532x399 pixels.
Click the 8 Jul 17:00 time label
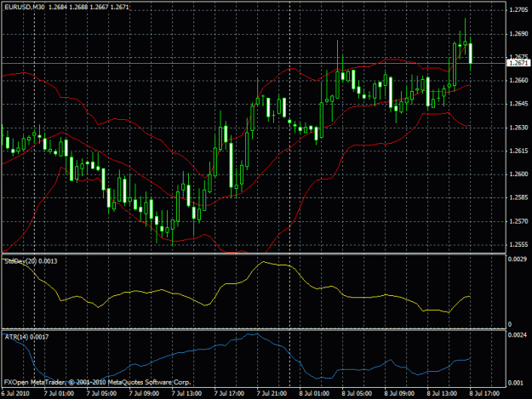pyautogui.click(x=484, y=394)
